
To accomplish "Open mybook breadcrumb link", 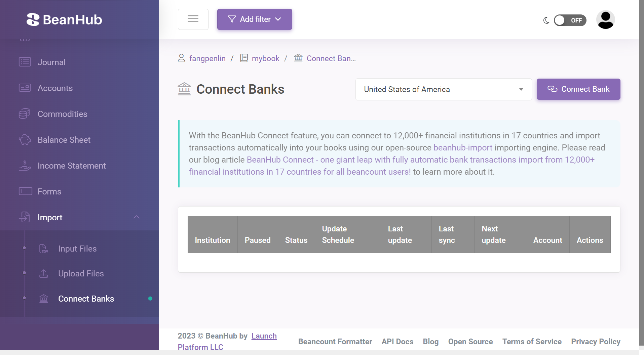I will click(266, 58).
